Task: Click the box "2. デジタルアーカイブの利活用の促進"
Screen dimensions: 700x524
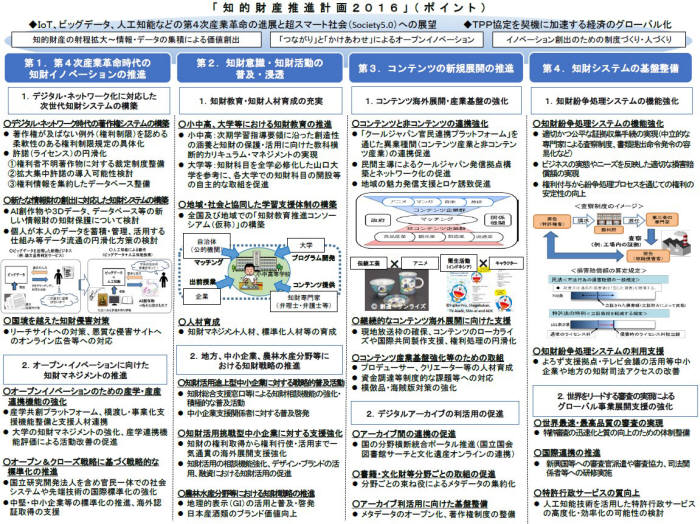Action: pyautogui.click(x=435, y=413)
